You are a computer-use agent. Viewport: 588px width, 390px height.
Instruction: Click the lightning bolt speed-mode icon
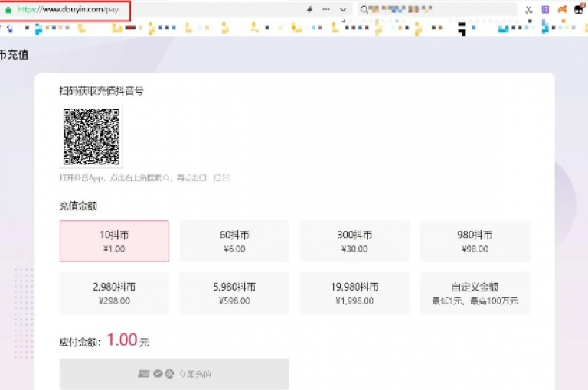tap(310, 10)
